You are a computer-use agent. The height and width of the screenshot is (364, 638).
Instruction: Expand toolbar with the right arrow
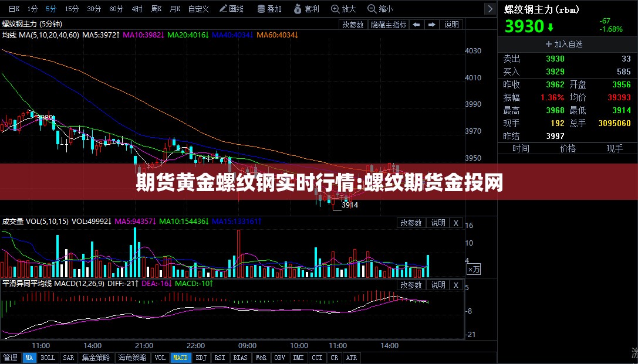coord(490,9)
